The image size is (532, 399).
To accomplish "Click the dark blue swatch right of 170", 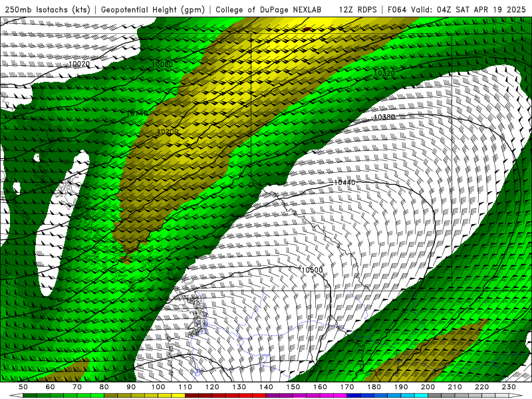I will click(354, 396).
